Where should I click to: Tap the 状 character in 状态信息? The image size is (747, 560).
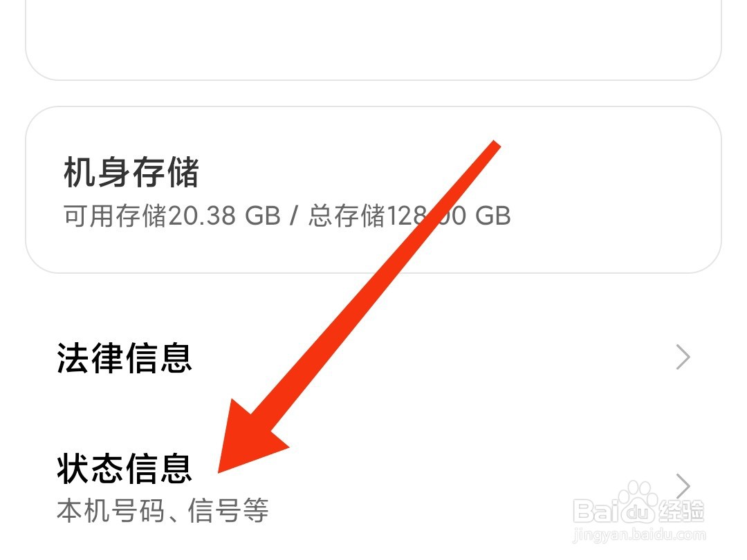pos(73,469)
